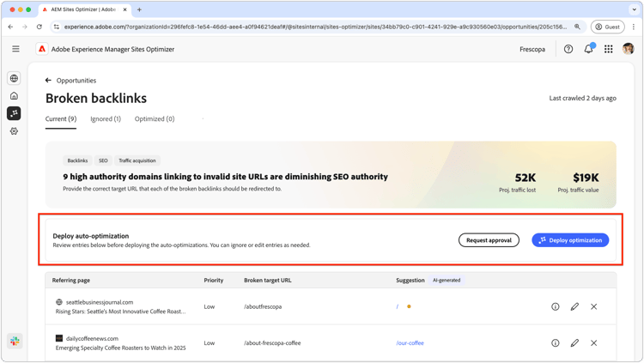Click browser forward arrow
644x363 pixels.
point(25,27)
